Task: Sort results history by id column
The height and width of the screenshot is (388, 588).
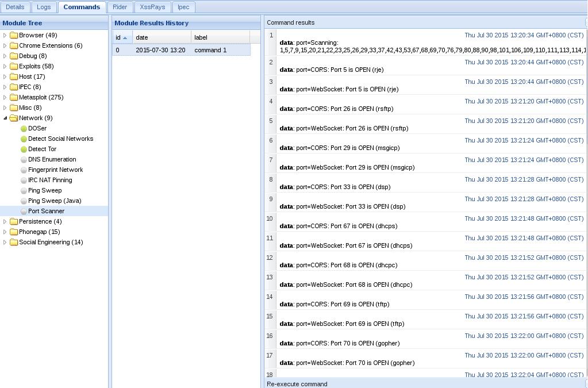Action: 122,37
